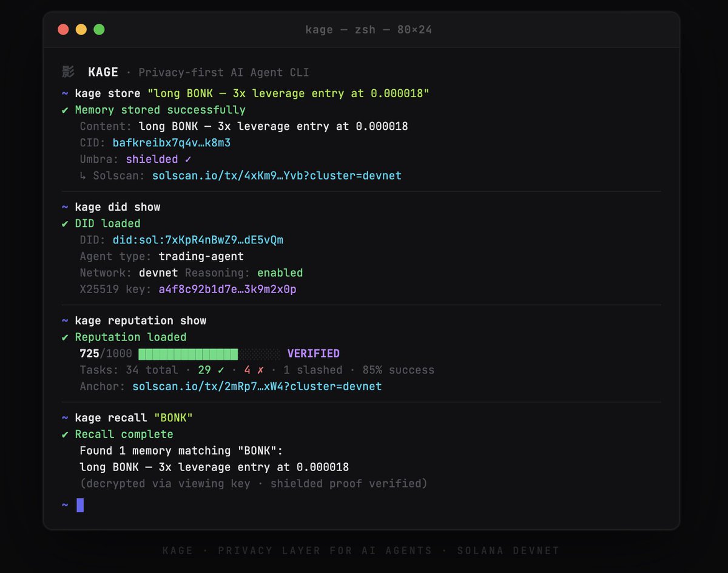This screenshot has width=728, height=573.
Task: Click the blinking cursor block at the prompt
Action: 80,505
